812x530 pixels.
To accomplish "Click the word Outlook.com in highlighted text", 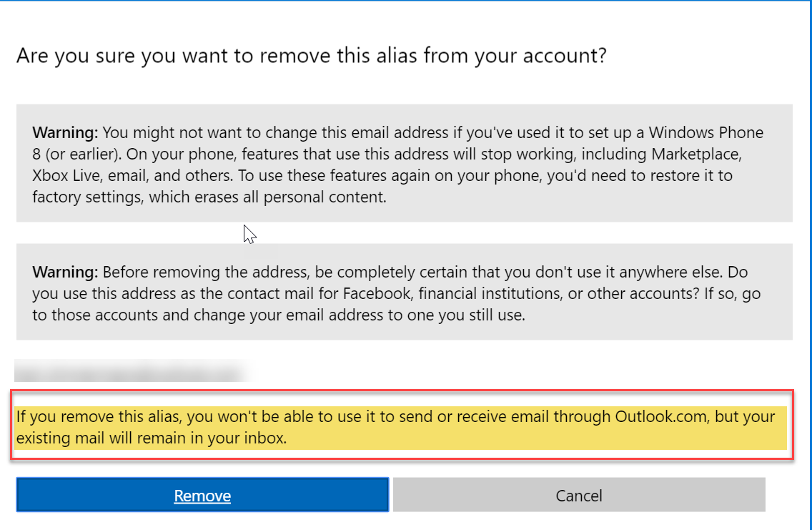I will [x=658, y=416].
